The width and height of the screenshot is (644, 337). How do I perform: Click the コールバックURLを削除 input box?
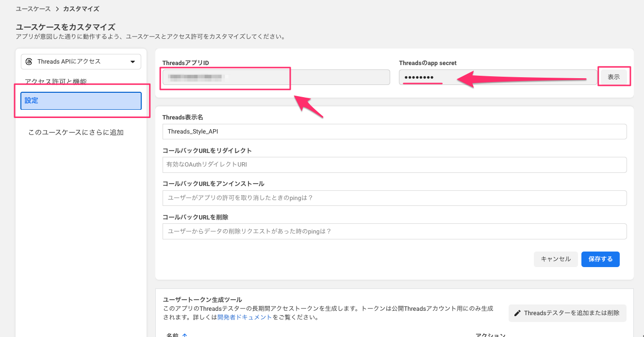(x=394, y=232)
